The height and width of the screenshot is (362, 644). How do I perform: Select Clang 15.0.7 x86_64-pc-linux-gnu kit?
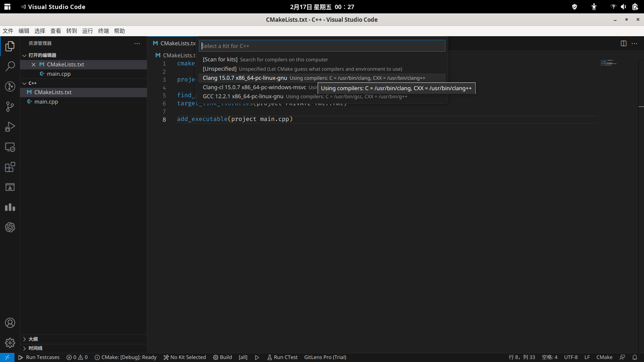[322, 78]
